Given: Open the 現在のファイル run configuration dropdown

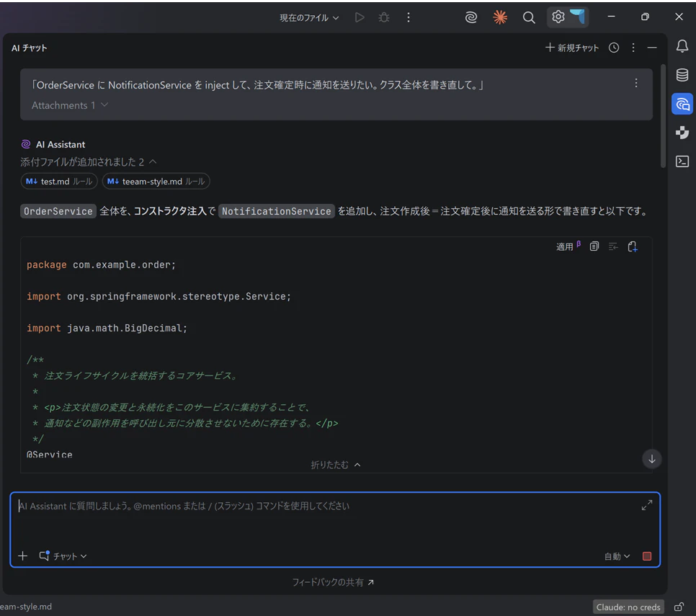Looking at the screenshot, I should point(309,18).
